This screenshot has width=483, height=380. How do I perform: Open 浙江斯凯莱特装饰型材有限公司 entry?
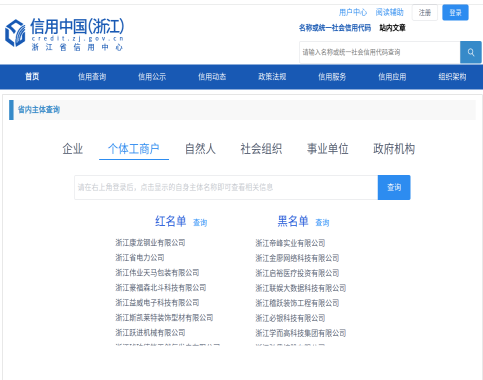[164, 318]
